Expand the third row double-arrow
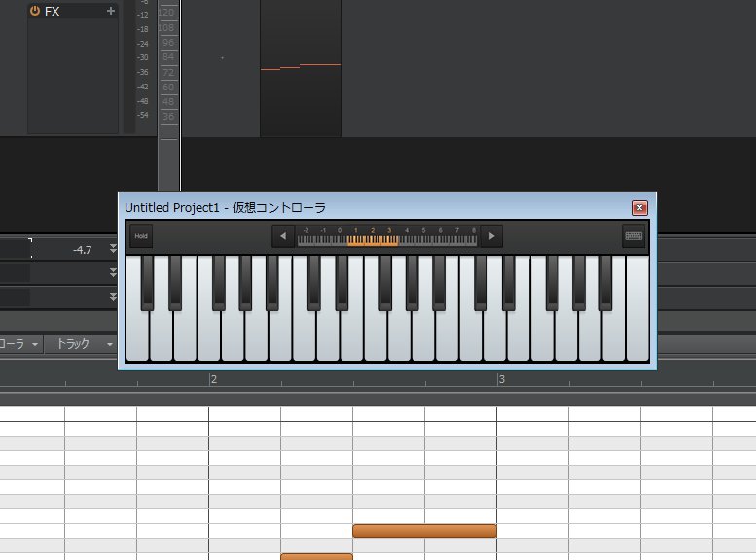The width and height of the screenshot is (756, 560). click(x=113, y=297)
